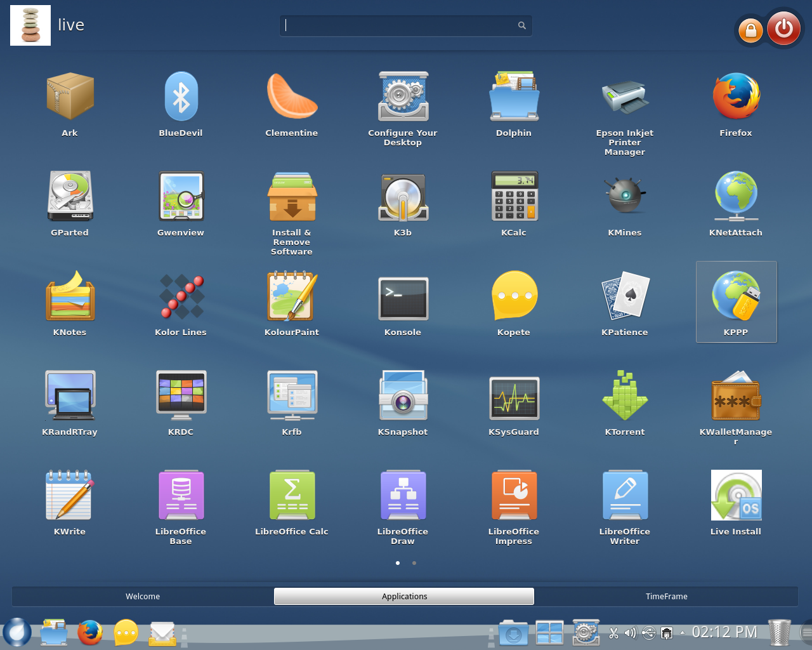Go to the second page dot

click(414, 563)
